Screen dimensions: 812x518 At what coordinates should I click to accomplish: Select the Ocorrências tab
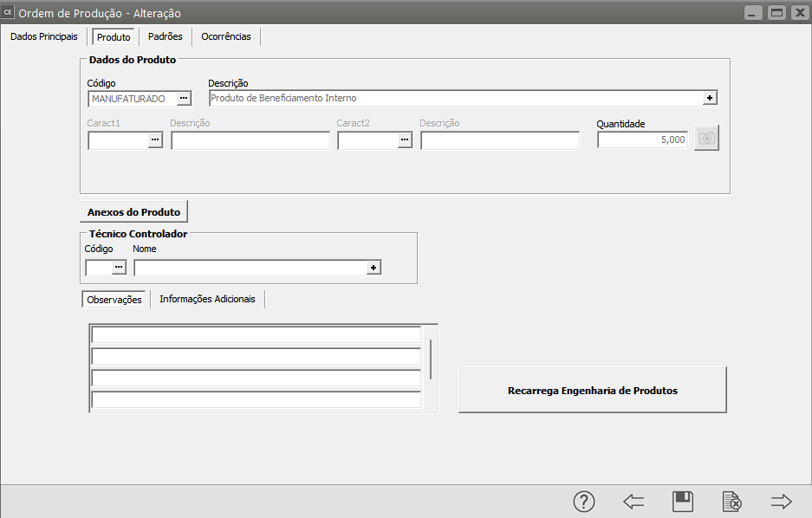[225, 37]
